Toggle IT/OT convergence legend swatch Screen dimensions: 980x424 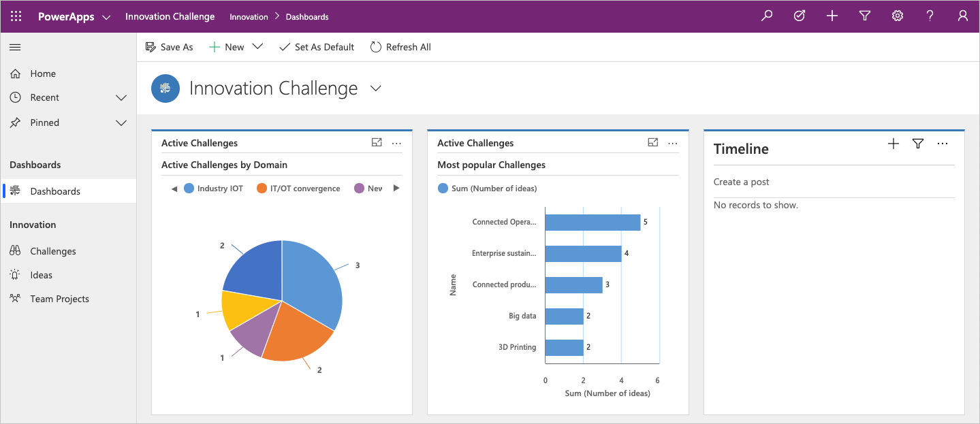[x=262, y=189]
